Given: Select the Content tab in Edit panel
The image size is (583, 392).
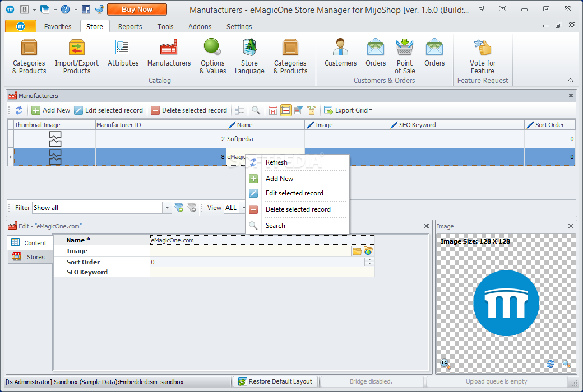Looking at the screenshot, I should point(30,243).
